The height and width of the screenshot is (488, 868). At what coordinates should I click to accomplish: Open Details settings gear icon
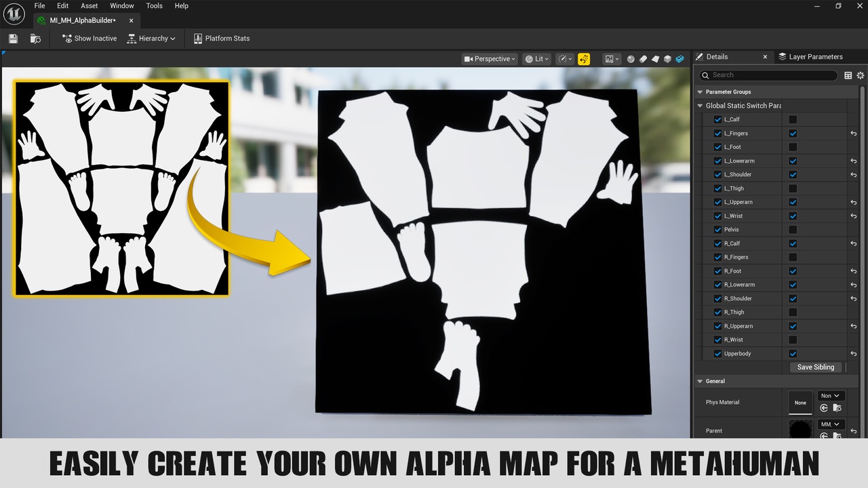click(861, 75)
